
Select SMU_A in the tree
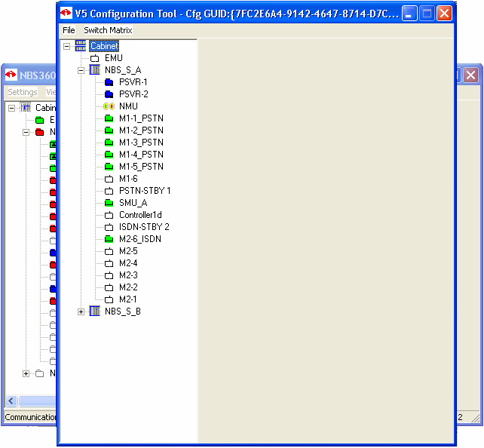coord(133,203)
